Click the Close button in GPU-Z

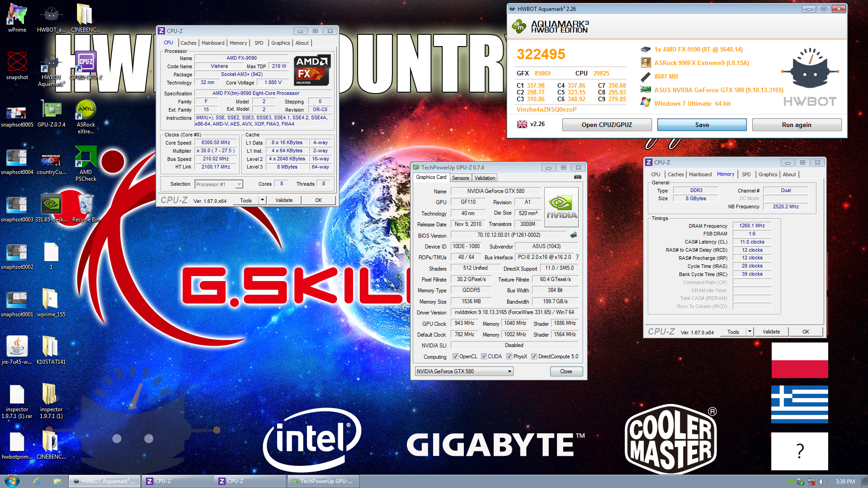(566, 371)
